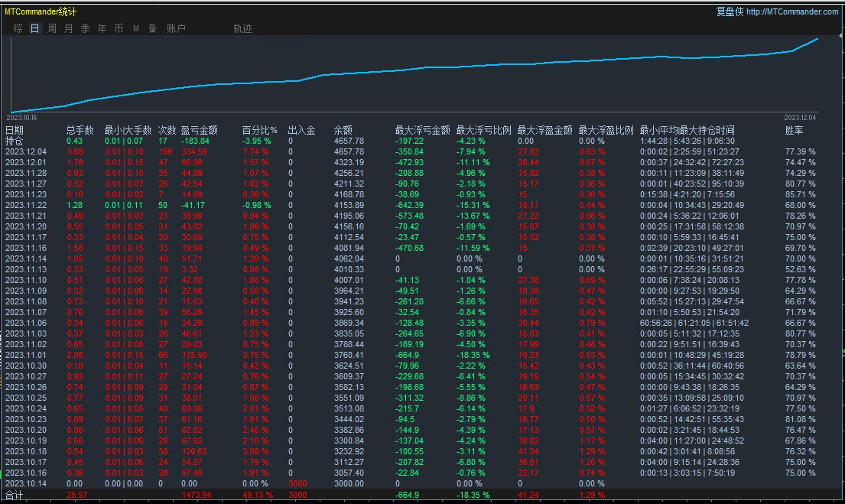
Task: Select the 年 yearly statistics tab
Action: coord(102,28)
